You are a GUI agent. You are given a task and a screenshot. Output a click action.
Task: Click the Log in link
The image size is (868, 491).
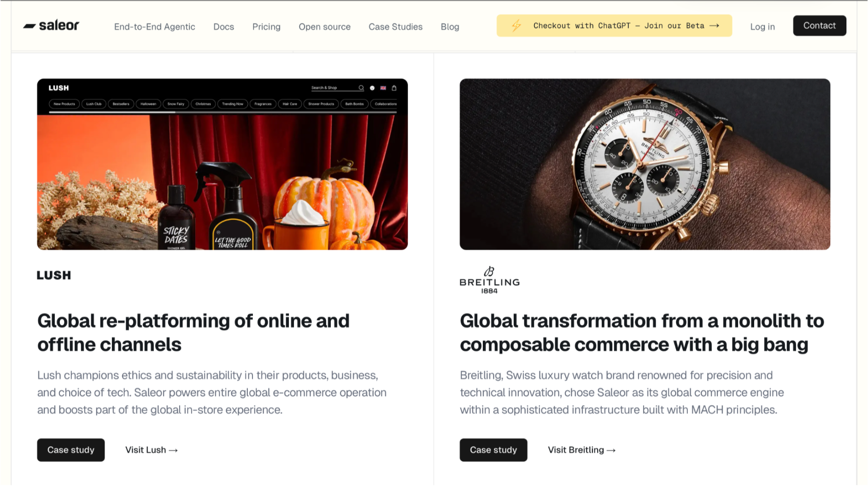tap(762, 27)
